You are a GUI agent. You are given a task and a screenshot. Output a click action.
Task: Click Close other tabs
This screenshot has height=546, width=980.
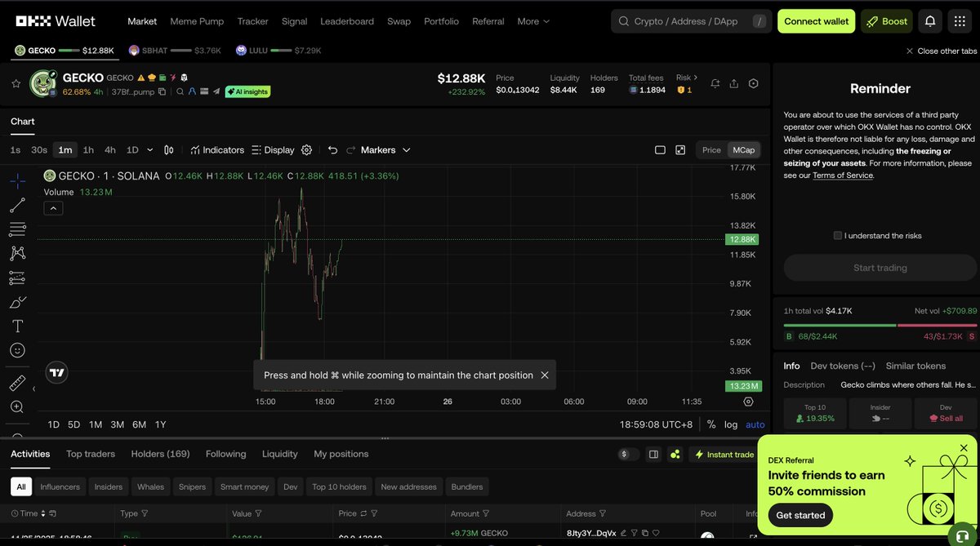[942, 51]
